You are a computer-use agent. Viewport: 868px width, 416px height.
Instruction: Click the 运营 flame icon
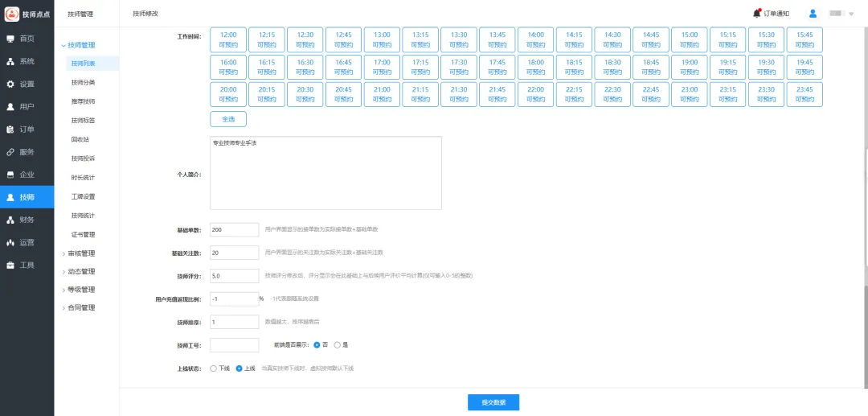pos(10,242)
